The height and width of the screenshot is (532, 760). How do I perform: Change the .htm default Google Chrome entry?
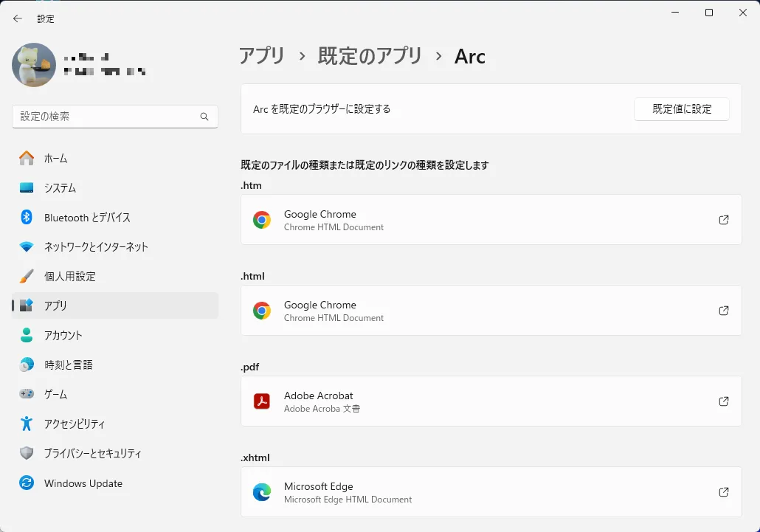491,219
